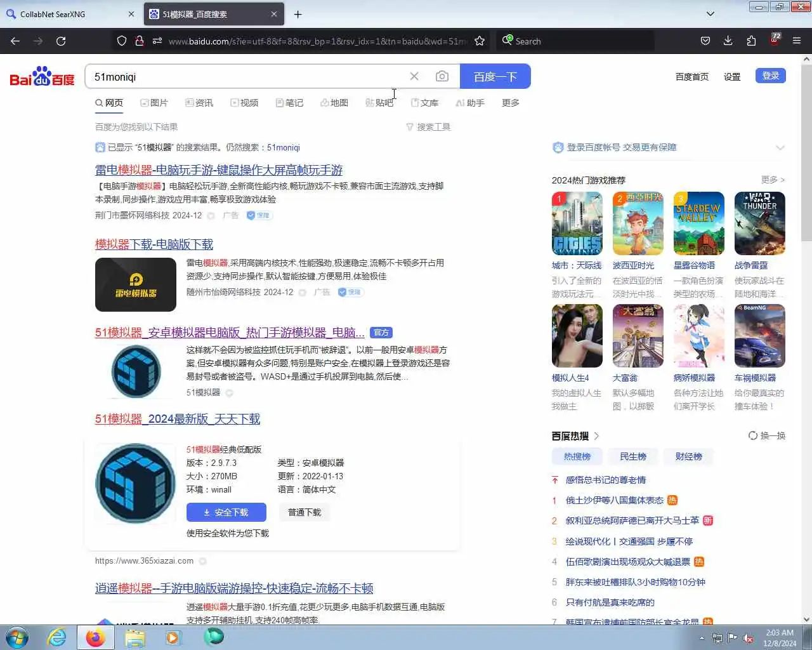Open the 雷电模拟器-电脑玩手游 result link
Image resolution: width=812 pixels, height=650 pixels.
(x=219, y=170)
